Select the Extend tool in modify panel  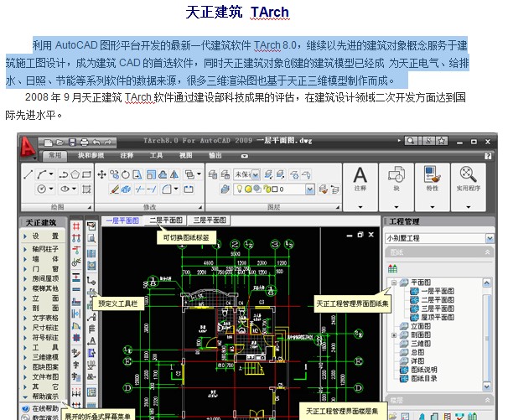click(152, 189)
